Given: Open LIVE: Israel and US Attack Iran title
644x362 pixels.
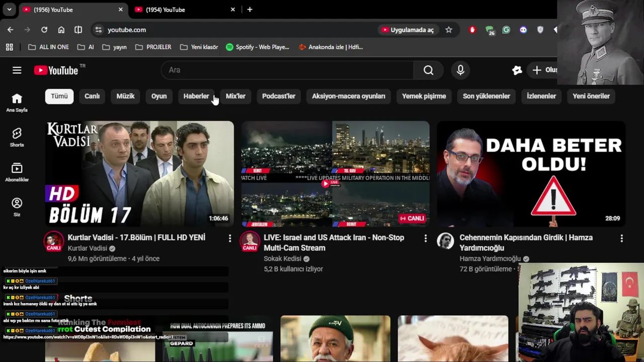Looking at the screenshot, I should click(334, 242).
